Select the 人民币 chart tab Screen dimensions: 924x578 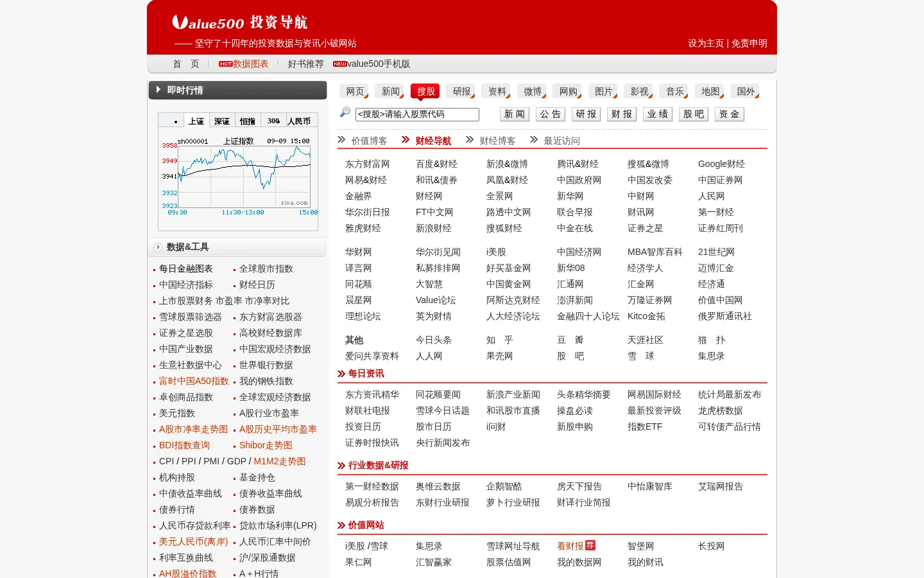299,121
